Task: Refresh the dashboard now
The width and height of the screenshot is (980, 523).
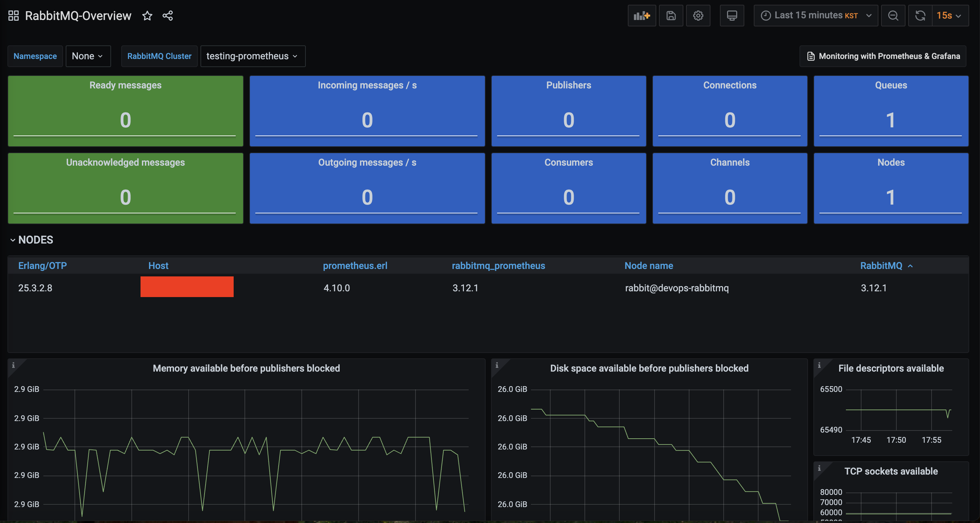Action: point(920,16)
